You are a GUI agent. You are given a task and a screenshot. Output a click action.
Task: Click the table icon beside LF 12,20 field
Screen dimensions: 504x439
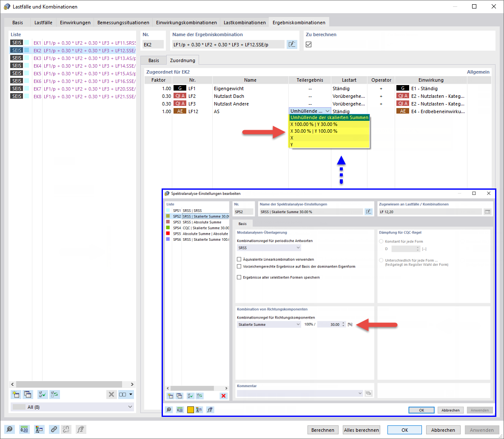click(487, 211)
